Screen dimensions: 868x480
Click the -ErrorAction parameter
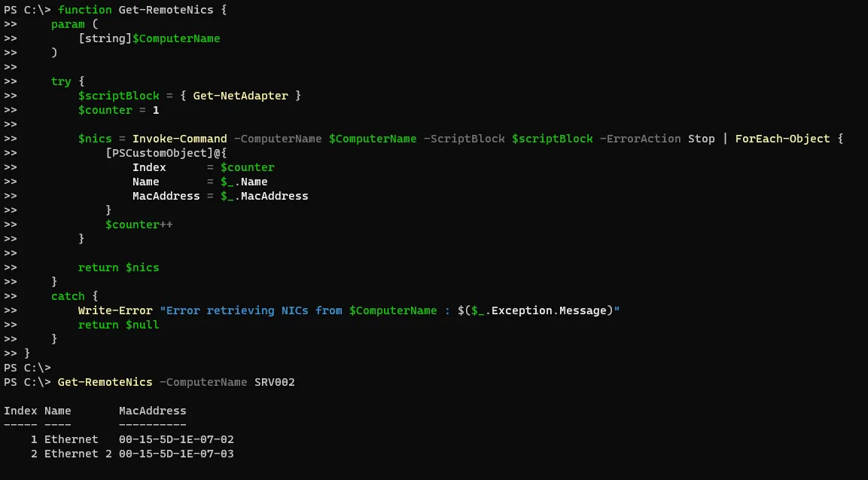pyautogui.click(x=640, y=139)
